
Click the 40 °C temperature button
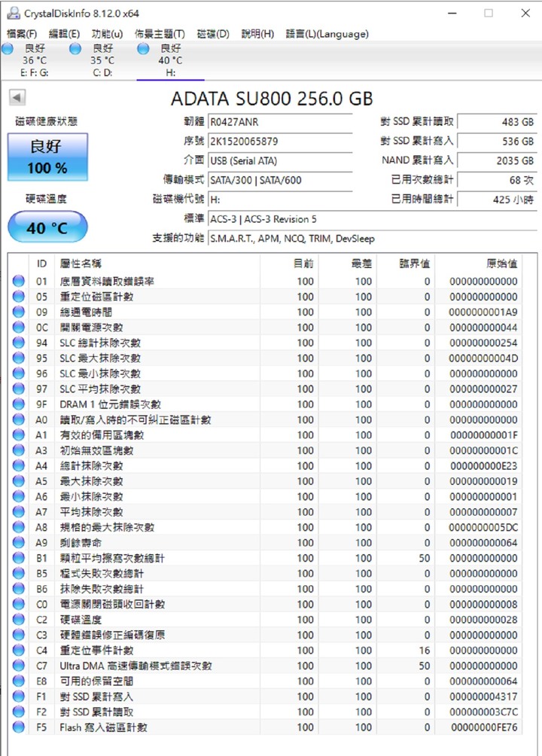47,227
